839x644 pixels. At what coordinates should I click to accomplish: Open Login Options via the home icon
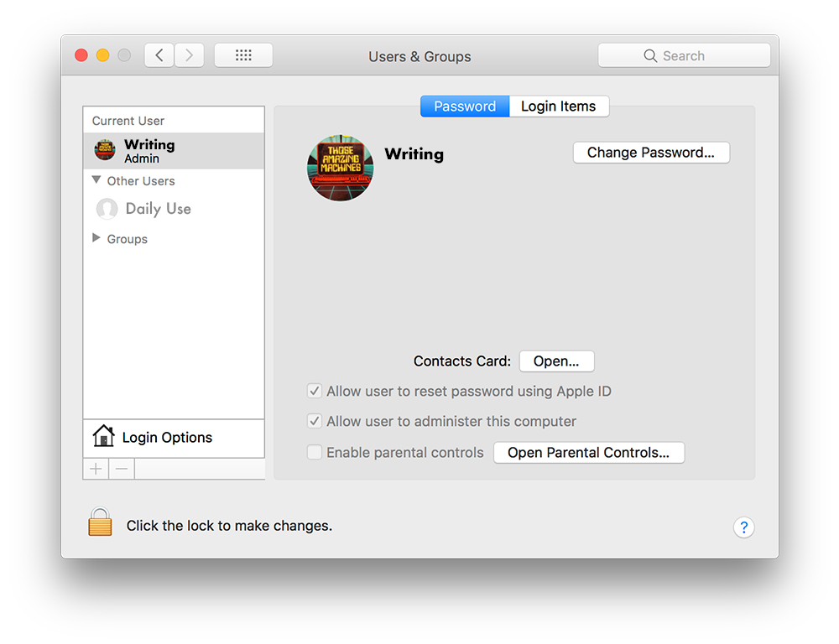tap(103, 436)
